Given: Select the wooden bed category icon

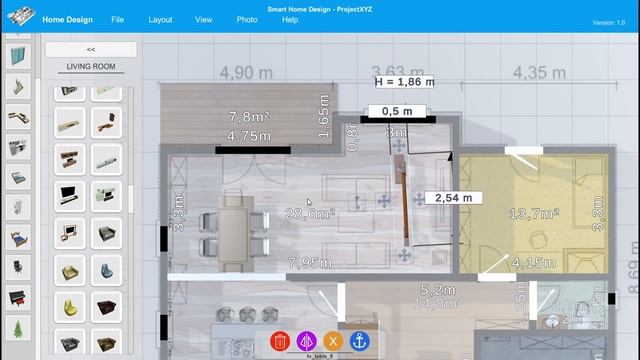Looking at the screenshot, I should tap(18, 238).
